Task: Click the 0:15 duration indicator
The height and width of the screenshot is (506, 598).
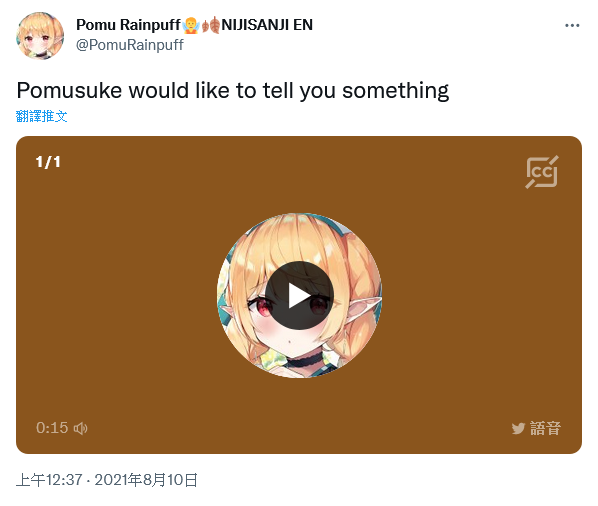Action: point(52,428)
